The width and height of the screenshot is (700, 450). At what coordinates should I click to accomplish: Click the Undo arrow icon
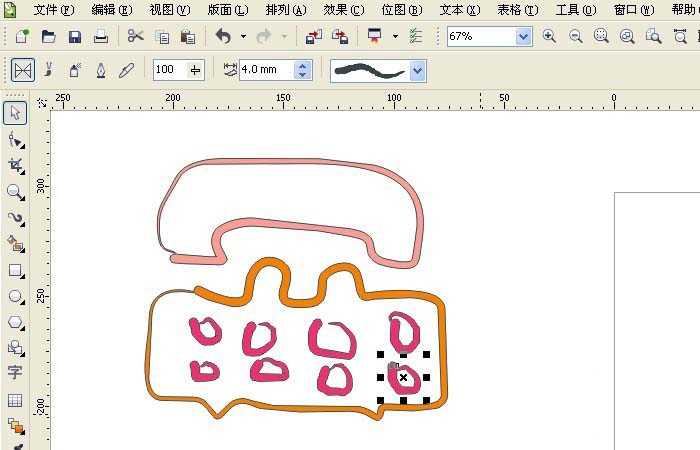coord(223,36)
